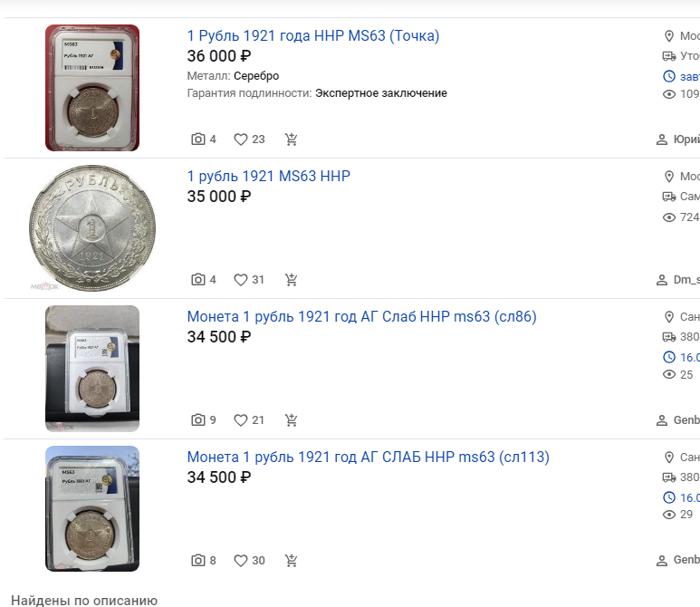Click the large silver ruble coin image

pyautogui.click(x=92, y=227)
